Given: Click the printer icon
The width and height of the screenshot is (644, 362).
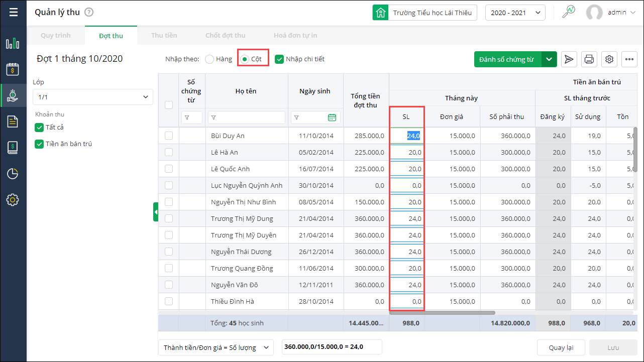Looking at the screenshot, I should click(x=589, y=59).
